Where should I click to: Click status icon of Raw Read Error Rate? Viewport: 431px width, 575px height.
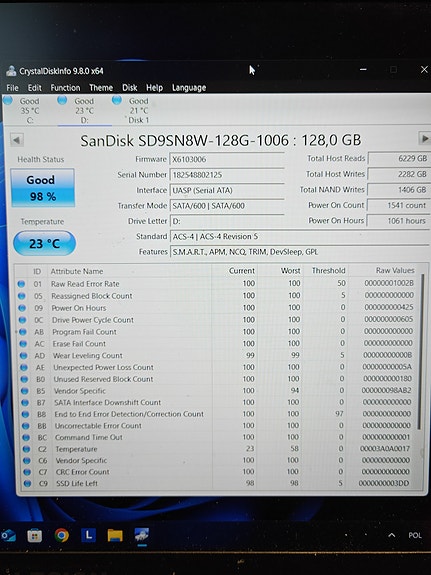pyautogui.click(x=21, y=284)
